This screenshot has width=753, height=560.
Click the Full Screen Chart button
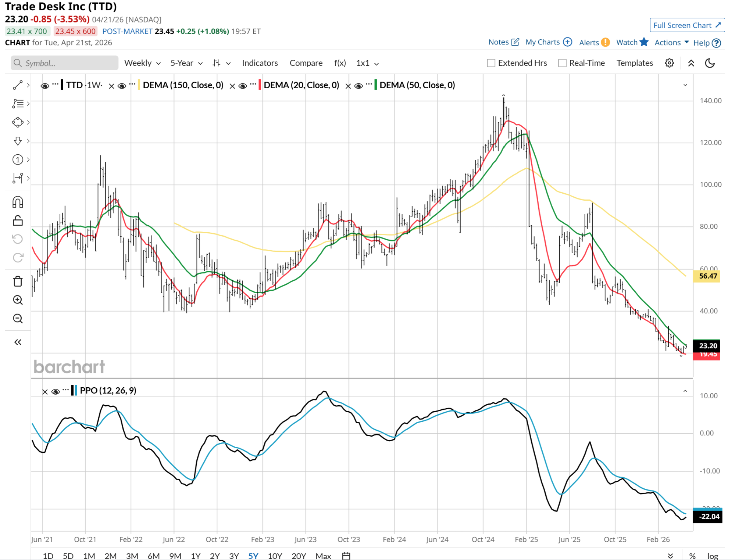pos(687,25)
